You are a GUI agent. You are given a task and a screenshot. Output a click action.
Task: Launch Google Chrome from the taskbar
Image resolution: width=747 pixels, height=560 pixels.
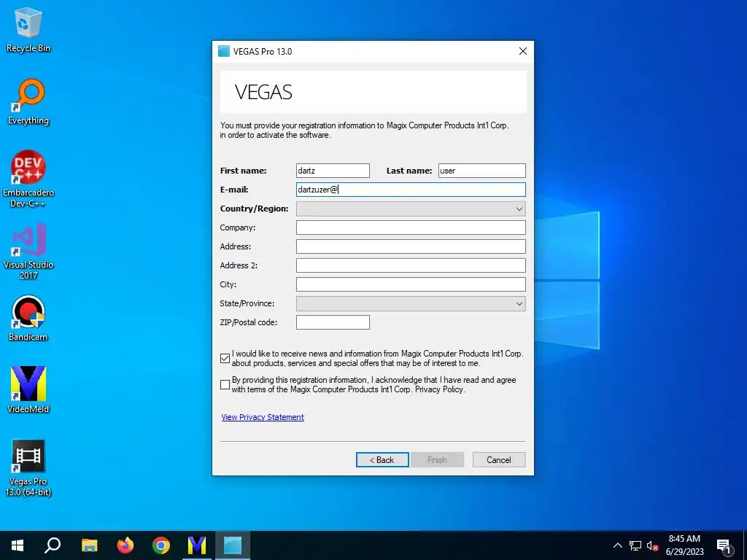click(x=161, y=545)
